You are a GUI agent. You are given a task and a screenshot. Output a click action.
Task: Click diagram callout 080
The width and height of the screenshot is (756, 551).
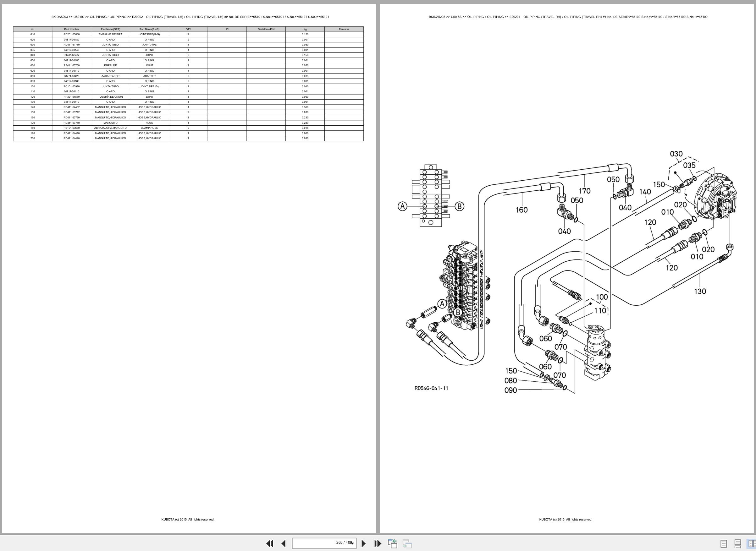(510, 380)
